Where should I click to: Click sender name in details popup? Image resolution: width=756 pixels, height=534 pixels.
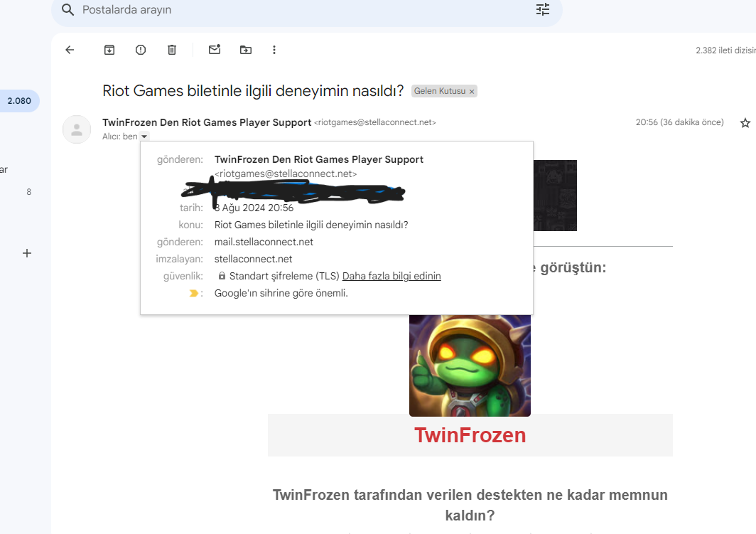coord(319,160)
